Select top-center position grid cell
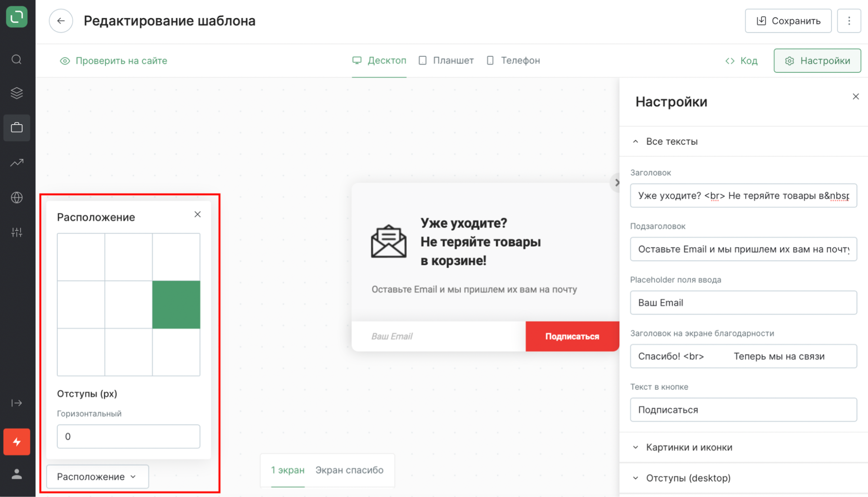The width and height of the screenshot is (868, 497). 129,257
